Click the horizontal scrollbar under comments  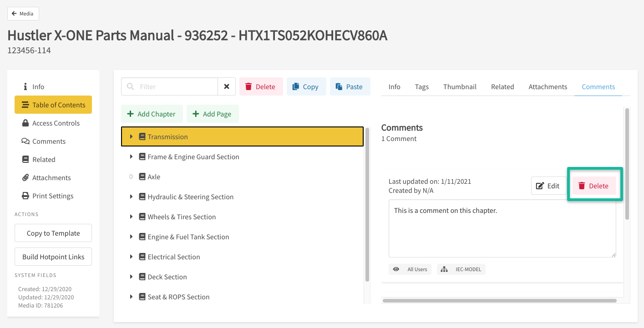click(499, 300)
